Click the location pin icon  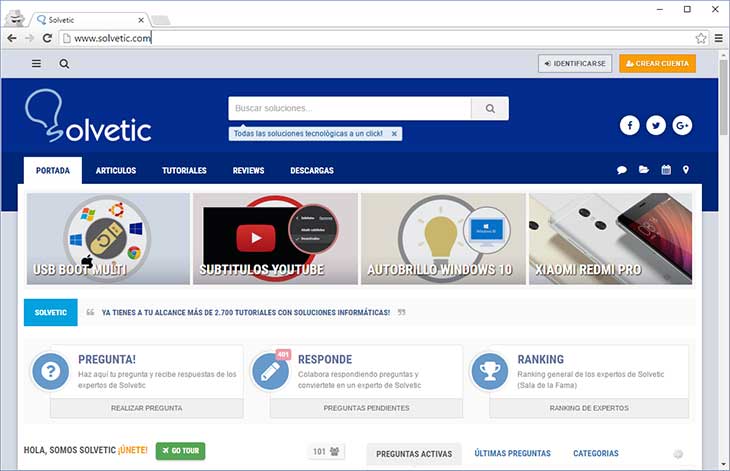(x=686, y=169)
